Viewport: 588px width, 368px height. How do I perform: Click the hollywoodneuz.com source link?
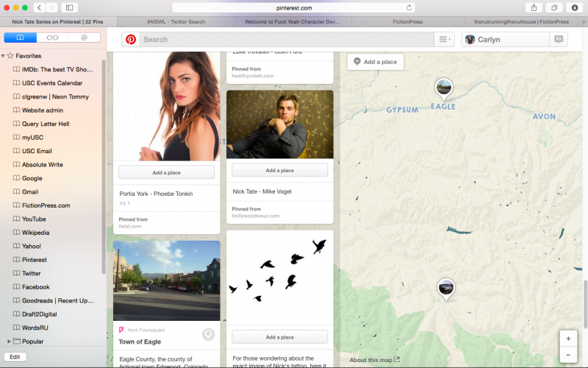point(255,216)
